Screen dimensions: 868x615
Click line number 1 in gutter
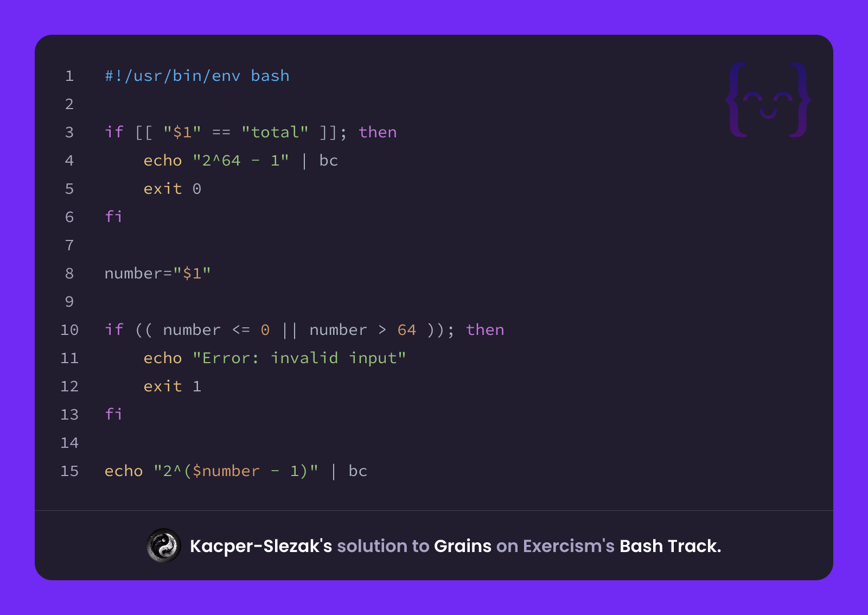[x=69, y=76]
